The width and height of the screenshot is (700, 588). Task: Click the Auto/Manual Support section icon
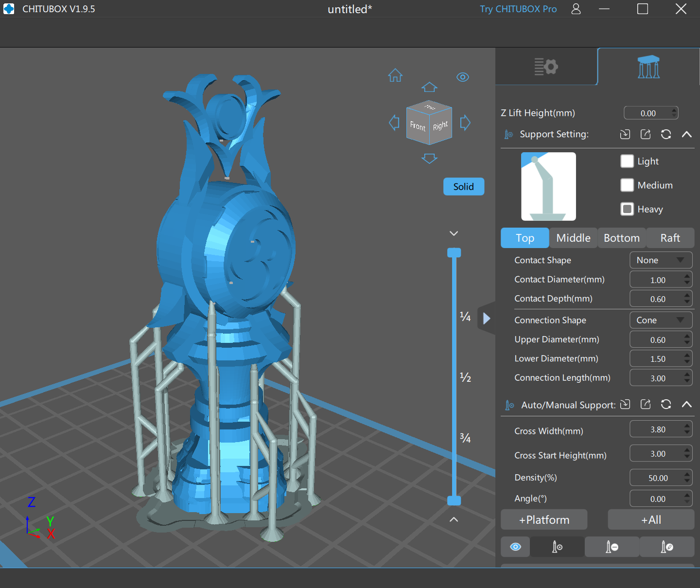[x=509, y=405]
